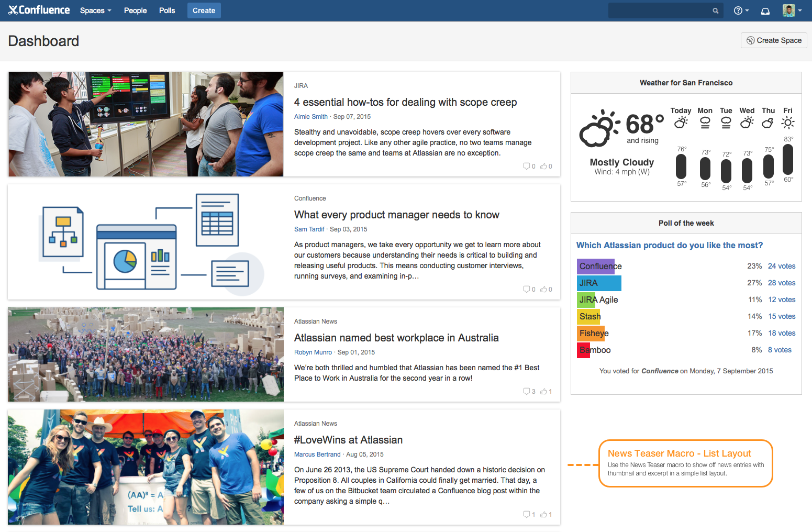Click Fri temperature range bar
Screen dimensions: 812x532
click(788, 159)
